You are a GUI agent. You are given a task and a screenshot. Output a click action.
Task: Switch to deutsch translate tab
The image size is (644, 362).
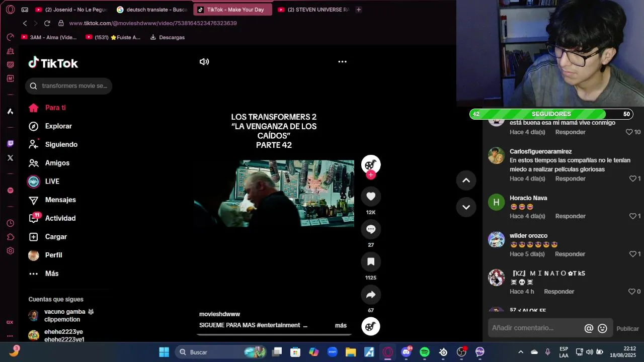[x=152, y=10]
